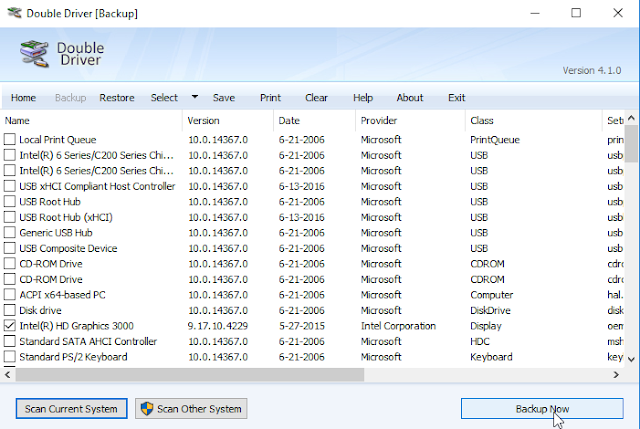Check the USB Composite Device checkbox

coord(9,248)
